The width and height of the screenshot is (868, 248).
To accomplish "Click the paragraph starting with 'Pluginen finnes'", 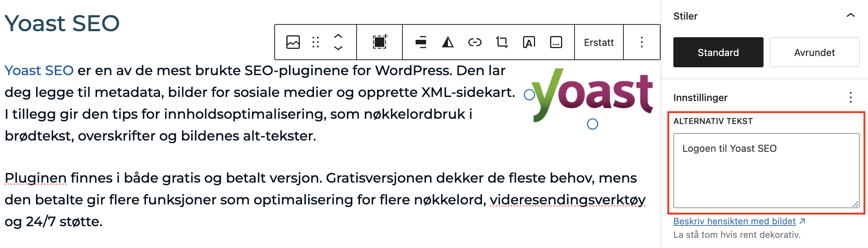I will [x=325, y=200].
